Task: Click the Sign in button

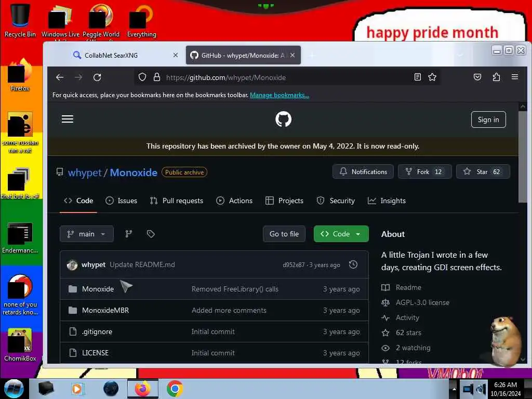Action: 488,119
